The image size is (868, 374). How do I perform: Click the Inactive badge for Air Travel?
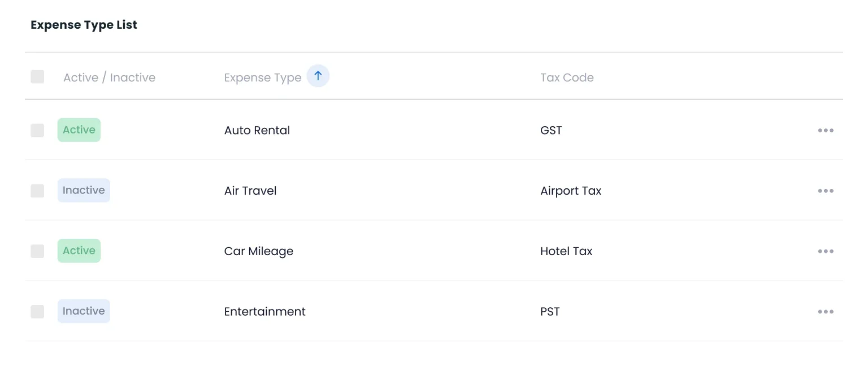(84, 190)
